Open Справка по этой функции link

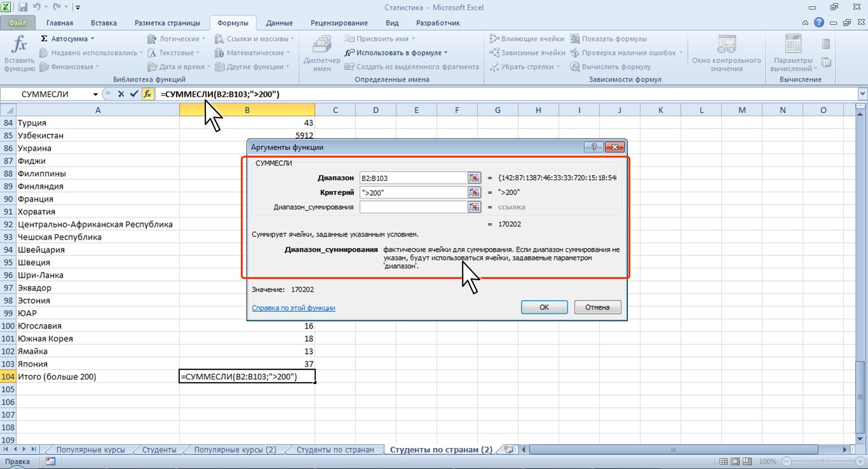click(x=294, y=308)
